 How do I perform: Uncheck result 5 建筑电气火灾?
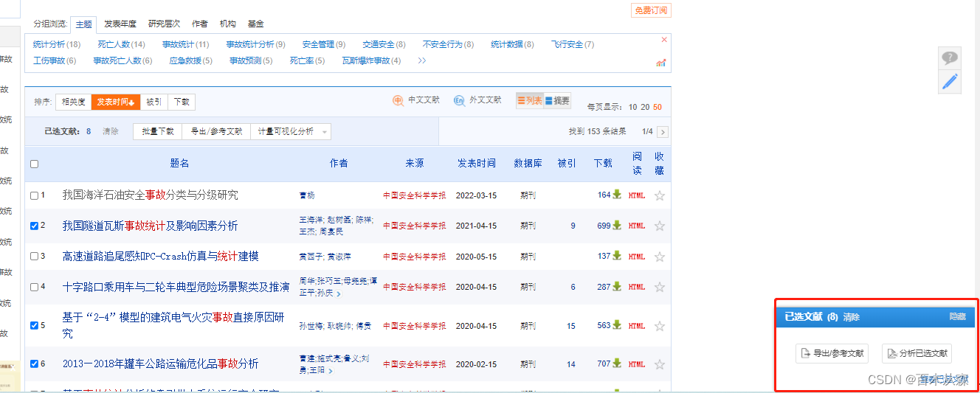point(34,325)
